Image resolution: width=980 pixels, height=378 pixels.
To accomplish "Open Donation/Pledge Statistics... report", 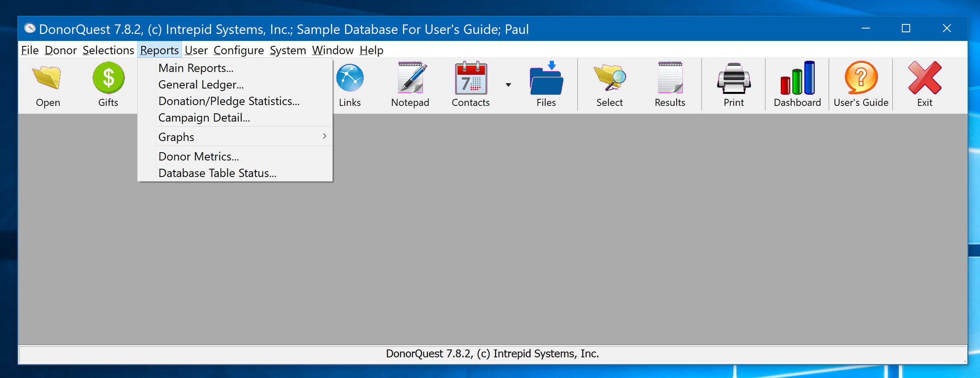I will (x=235, y=101).
